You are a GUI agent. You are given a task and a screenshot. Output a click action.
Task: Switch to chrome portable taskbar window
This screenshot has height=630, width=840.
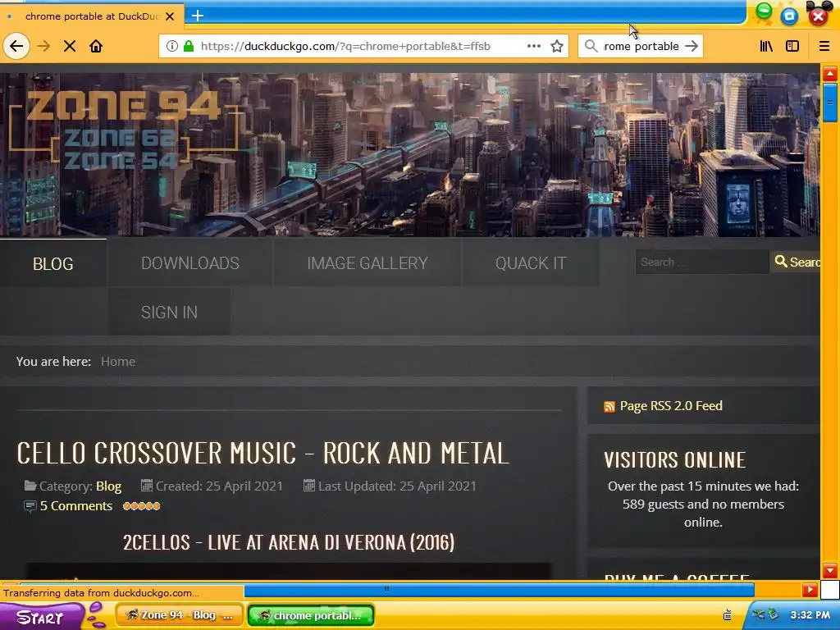coord(311,615)
